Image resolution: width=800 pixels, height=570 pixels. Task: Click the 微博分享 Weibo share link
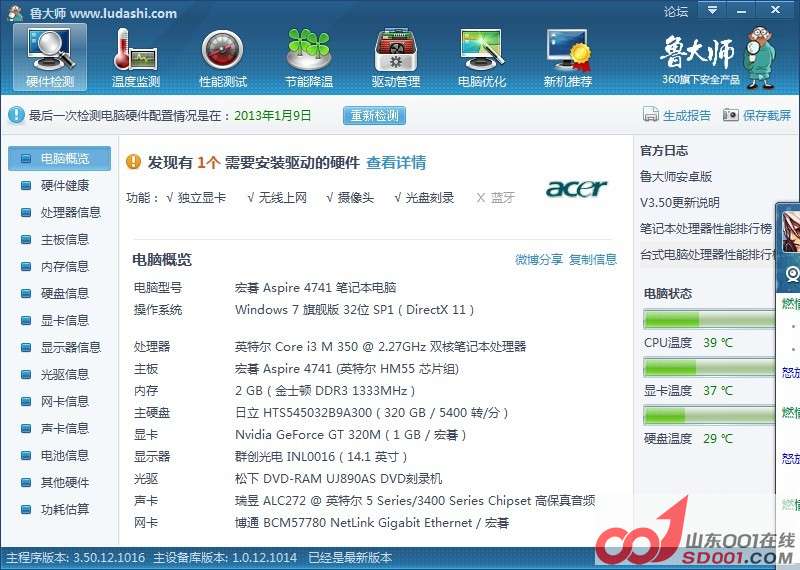pyautogui.click(x=539, y=260)
